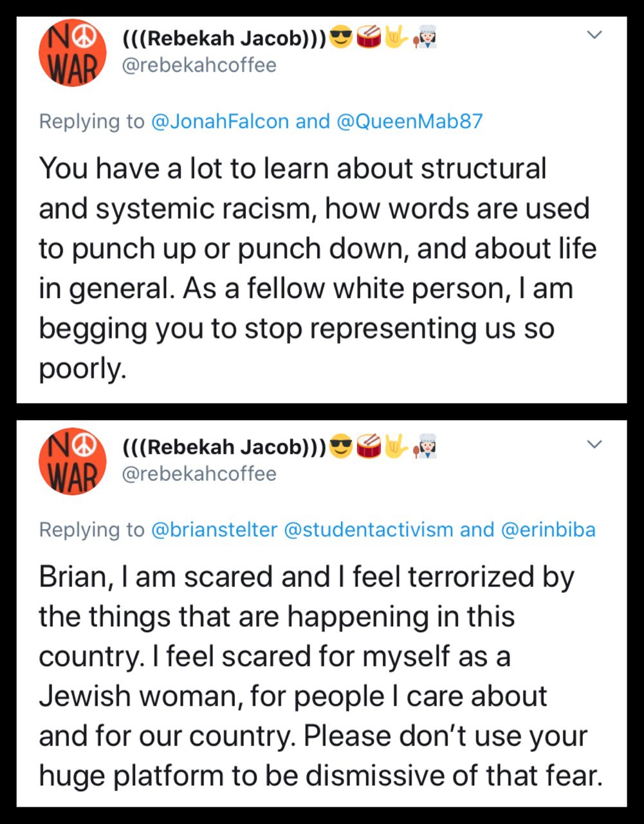Expand the chevron menu on the structural racism tweet
Viewport: 644px width, 824px height.
coord(595,35)
